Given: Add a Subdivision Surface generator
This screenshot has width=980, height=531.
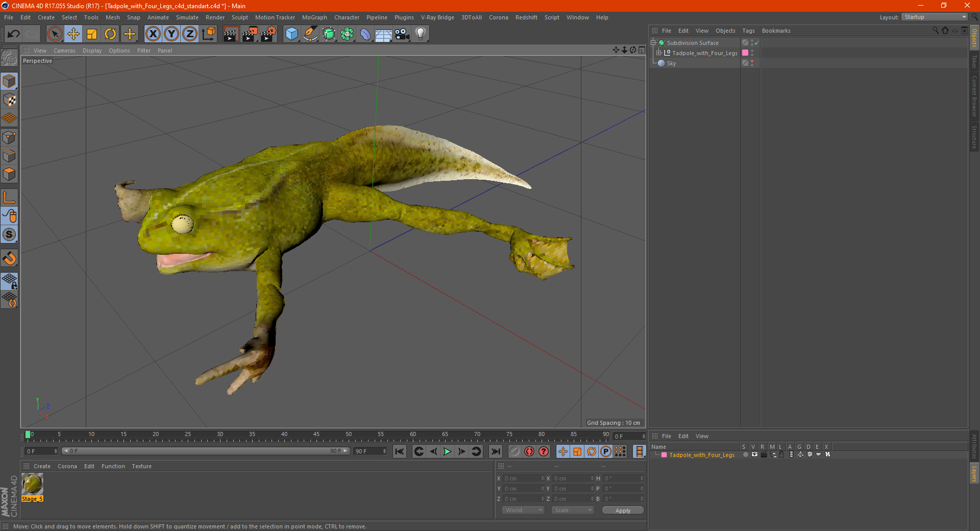Looking at the screenshot, I should (x=329, y=34).
